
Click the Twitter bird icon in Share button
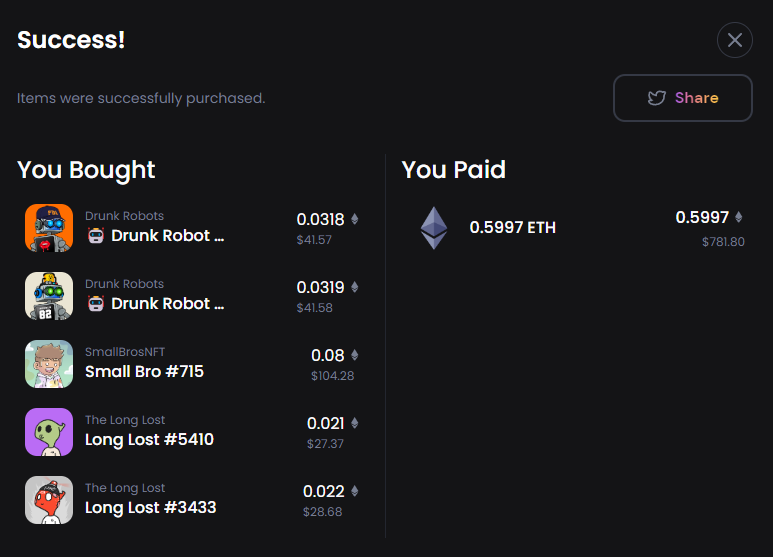[657, 98]
